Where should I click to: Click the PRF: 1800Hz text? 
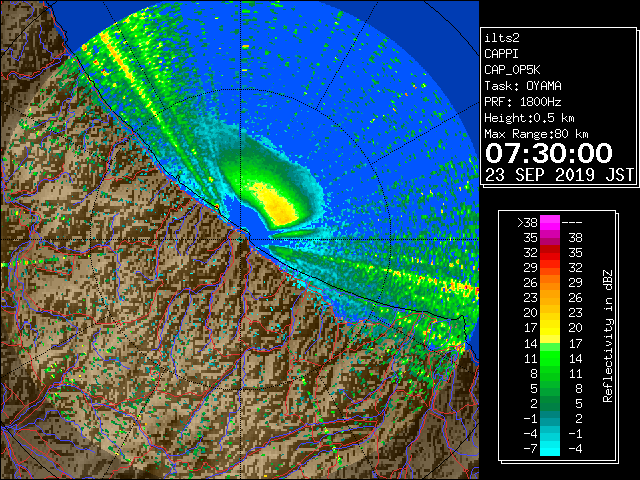[x=523, y=102]
